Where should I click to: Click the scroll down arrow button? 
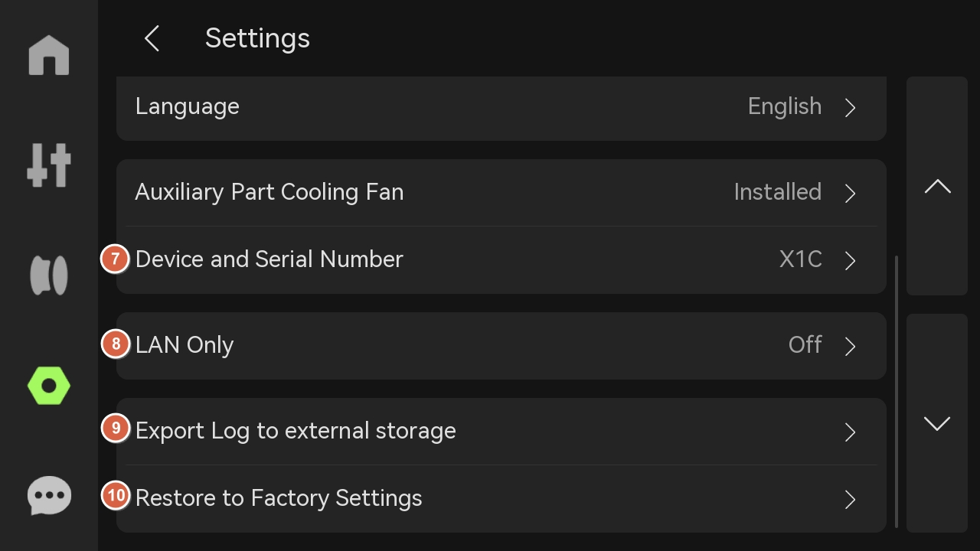pyautogui.click(x=937, y=423)
